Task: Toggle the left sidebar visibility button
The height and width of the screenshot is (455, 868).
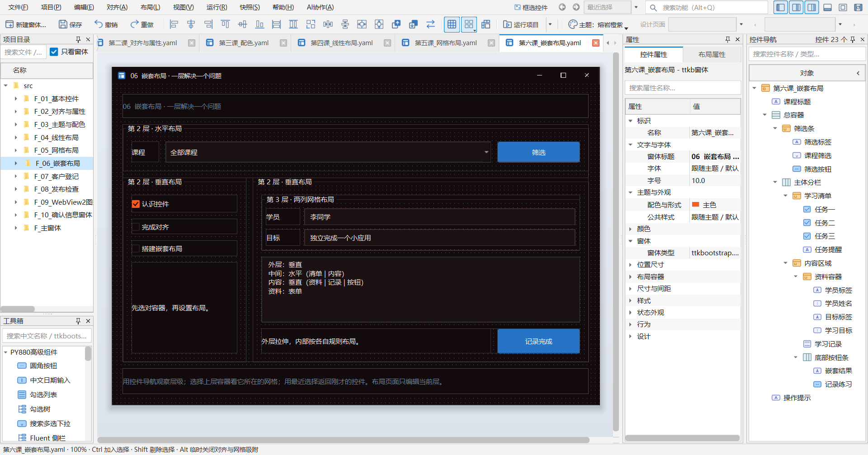Action: [780, 7]
